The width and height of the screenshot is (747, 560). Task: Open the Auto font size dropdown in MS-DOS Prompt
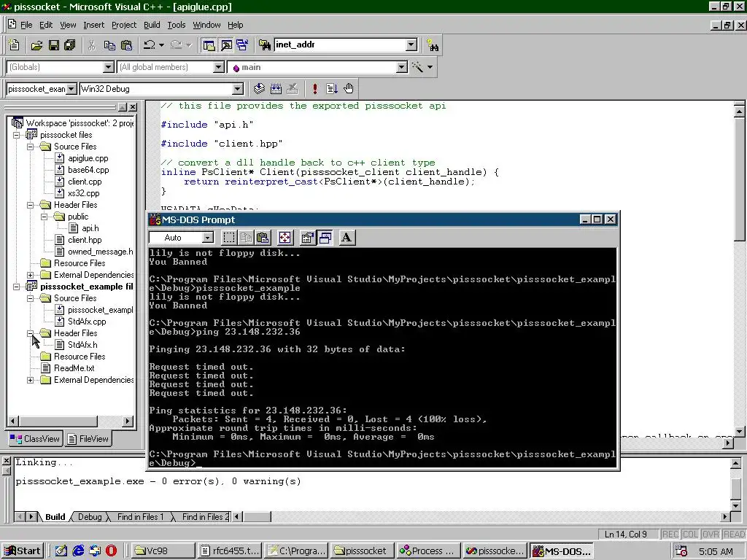coord(208,238)
